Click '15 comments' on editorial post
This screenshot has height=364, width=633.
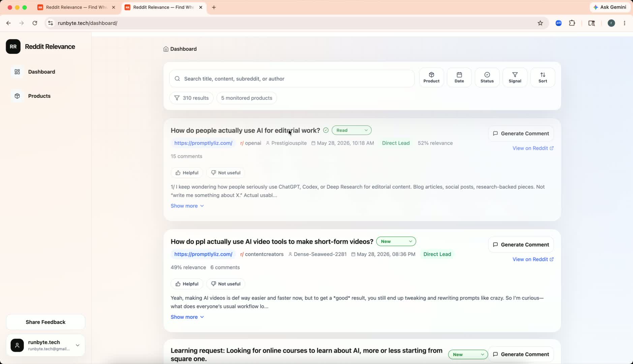pos(186,156)
